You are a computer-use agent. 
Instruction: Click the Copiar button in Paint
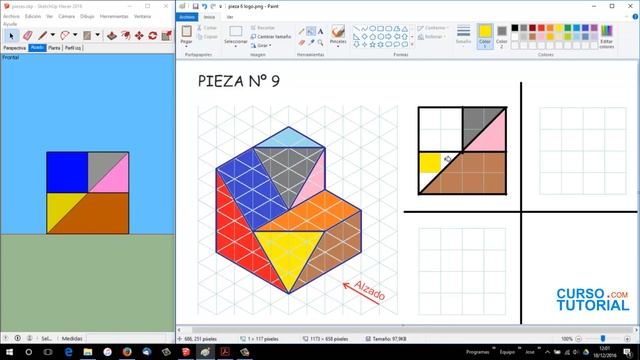click(207, 37)
